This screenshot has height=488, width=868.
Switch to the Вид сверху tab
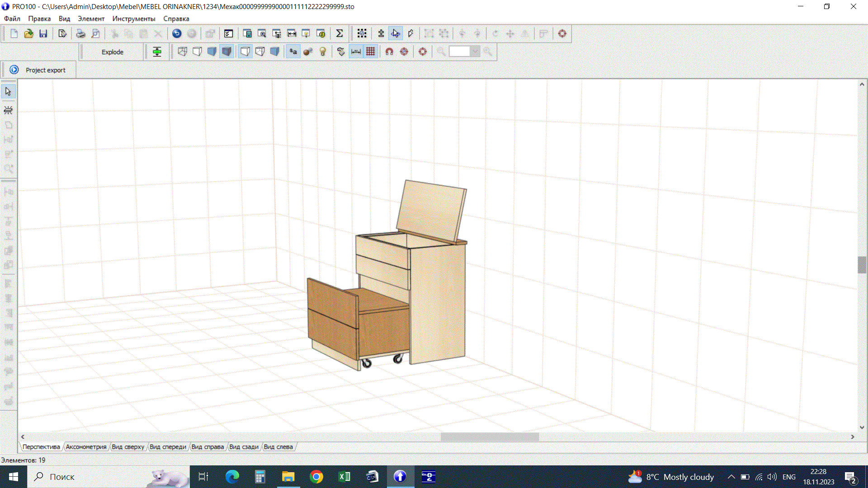[x=128, y=447]
